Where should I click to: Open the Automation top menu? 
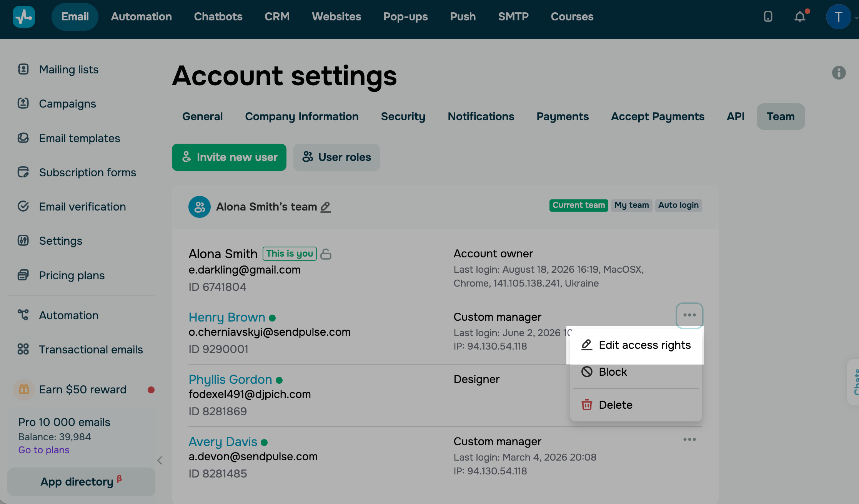(142, 17)
